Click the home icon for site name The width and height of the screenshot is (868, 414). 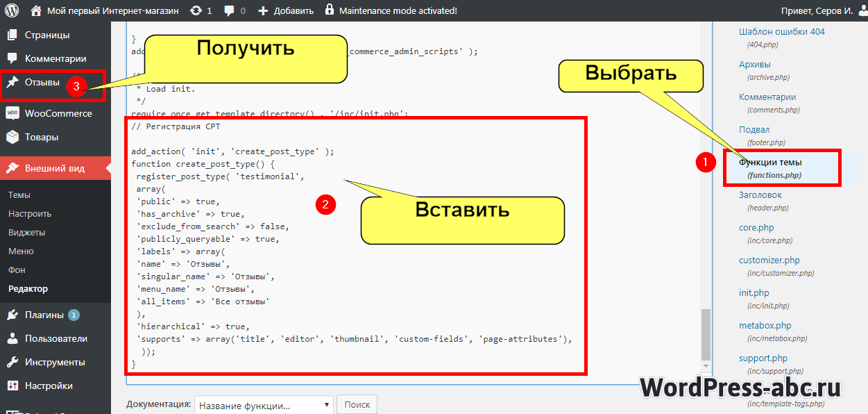(36, 10)
